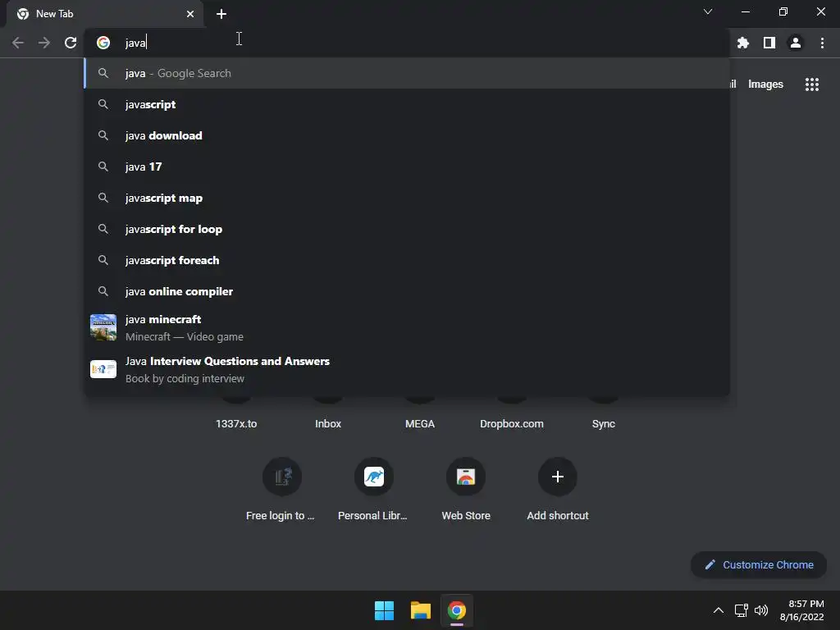840x630 pixels.
Task: Select the New Tab tab
Action: (105, 14)
